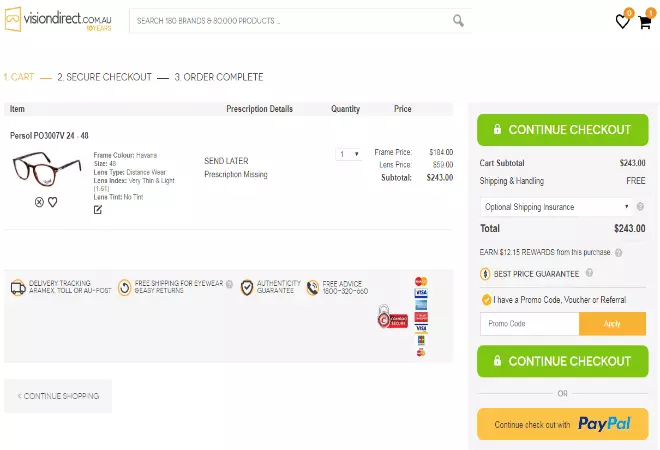Image resolution: width=660 pixels, height=450 pixels.
Task: Open help for optional shipping insurance
Action: pos(640,207)
